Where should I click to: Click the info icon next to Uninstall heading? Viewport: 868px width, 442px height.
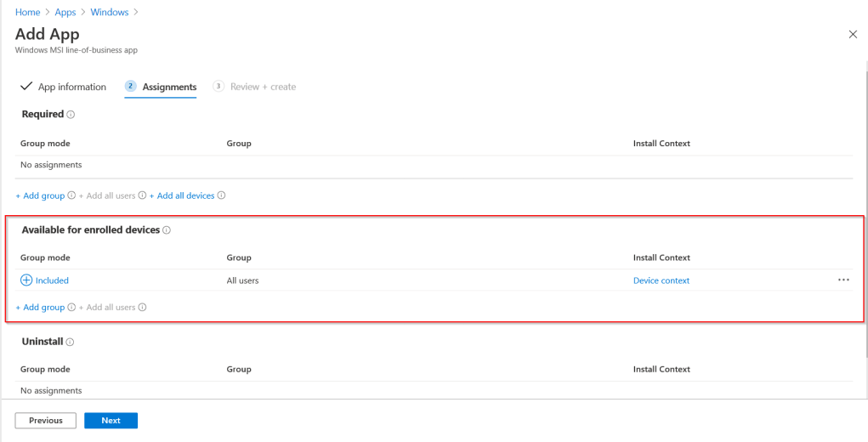click(x=70, y=342)
